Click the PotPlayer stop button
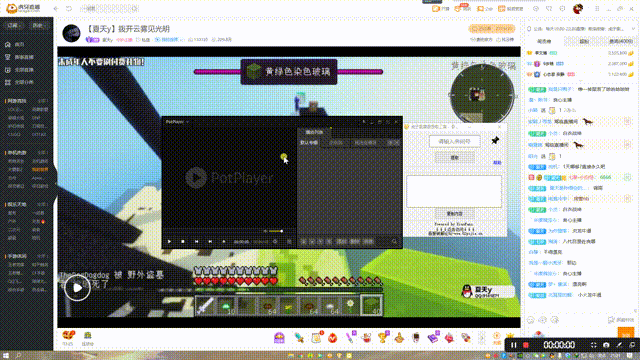This screenshot has width=640, height=360. (183, 241)
